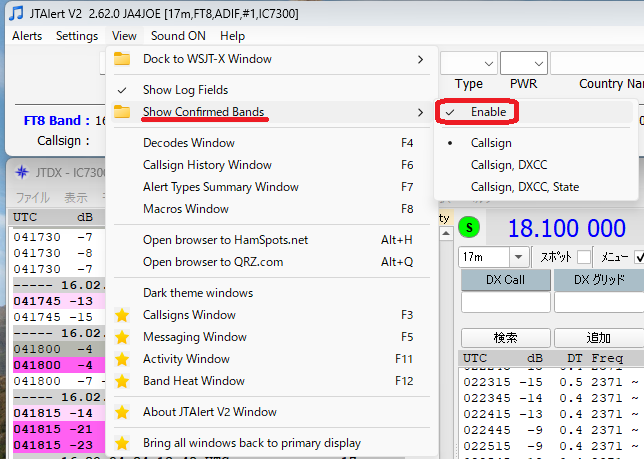Click the View menu
The width and height of the screenshot is (644, 459).
[x=124, y=36]
